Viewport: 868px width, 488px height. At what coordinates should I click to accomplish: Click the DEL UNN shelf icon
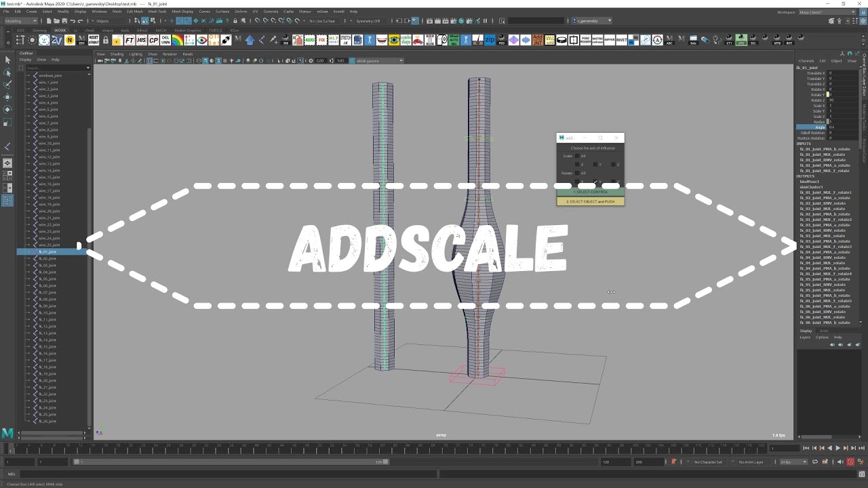tap(165, 40)
